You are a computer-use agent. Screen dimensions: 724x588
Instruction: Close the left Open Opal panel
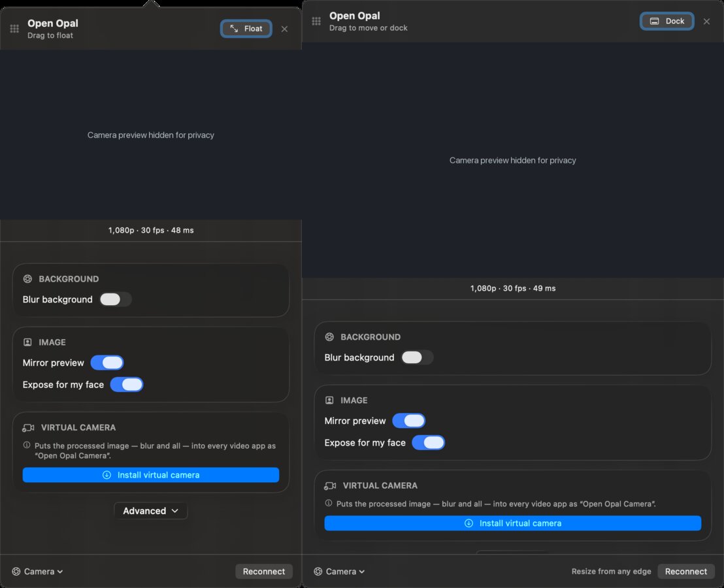tap(284, 29)
